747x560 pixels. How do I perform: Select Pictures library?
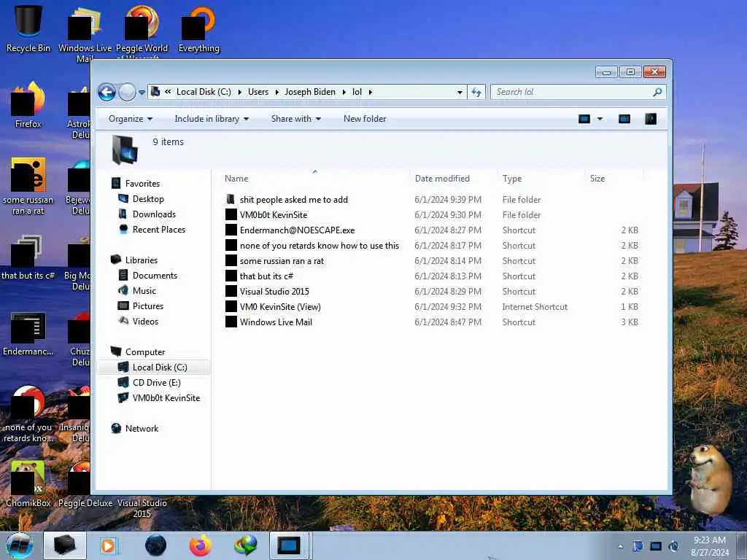[147, 306]
